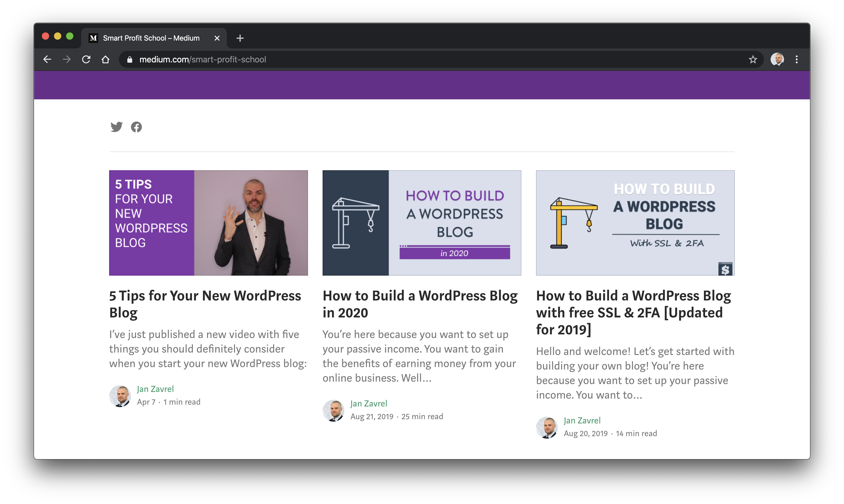Screen dimensions: 844x504
Task: Go to the browser home icon
Action: click(105, 59)
